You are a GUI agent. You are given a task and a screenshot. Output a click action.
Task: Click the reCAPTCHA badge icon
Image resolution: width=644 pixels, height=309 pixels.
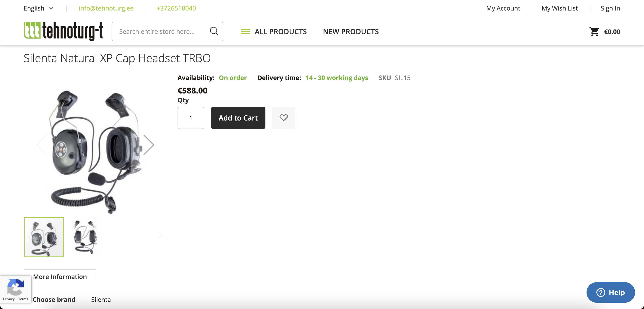pyautogui.click(x=15, y=286)
